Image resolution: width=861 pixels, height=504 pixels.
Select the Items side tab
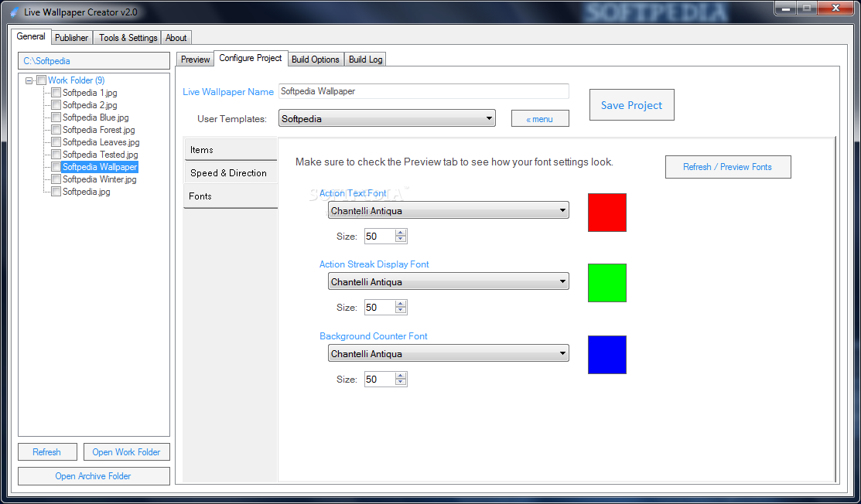231,150
